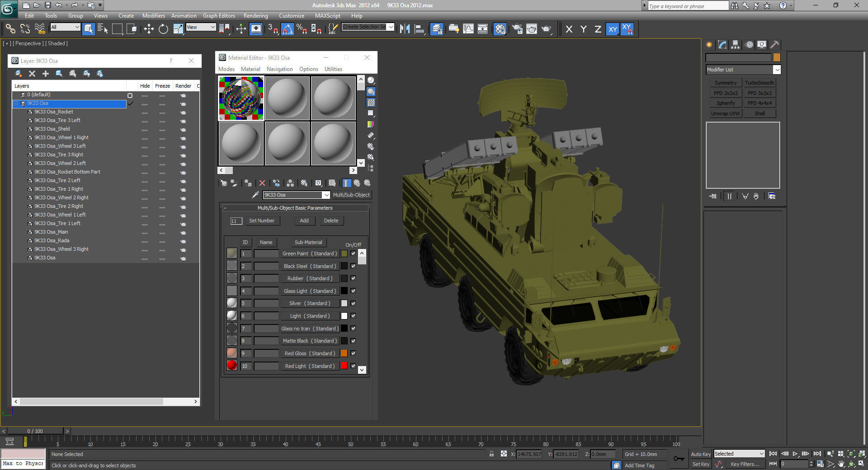Open Select by Name list
This screenshot has width=868, height=470.
click(103, 29)
